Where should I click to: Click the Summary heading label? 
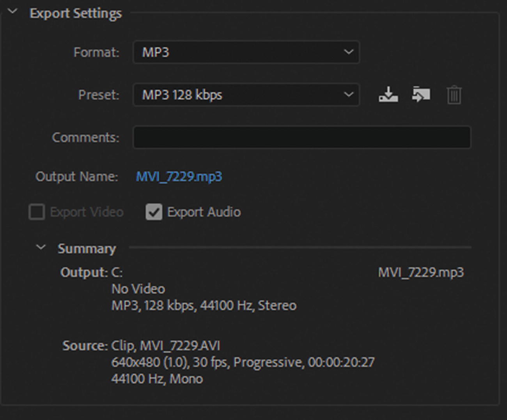[x=87, y=249]
